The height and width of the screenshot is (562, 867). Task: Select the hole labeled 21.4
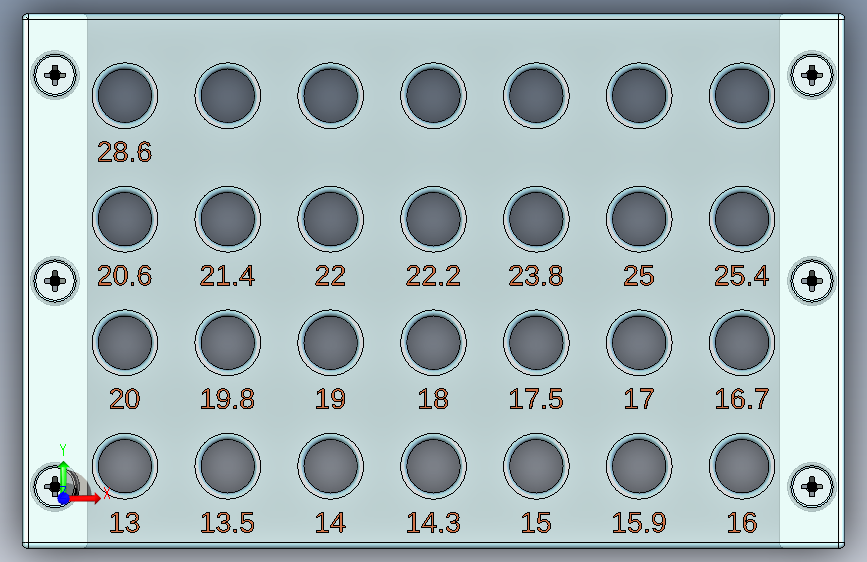pyautogui.click(x=228, y=219)
